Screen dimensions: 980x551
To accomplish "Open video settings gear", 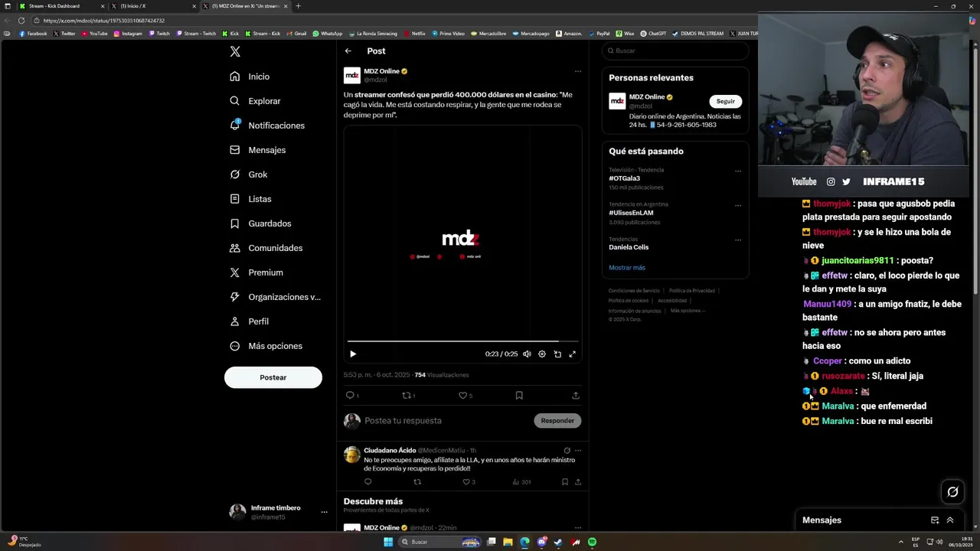I will coord(542,354).
